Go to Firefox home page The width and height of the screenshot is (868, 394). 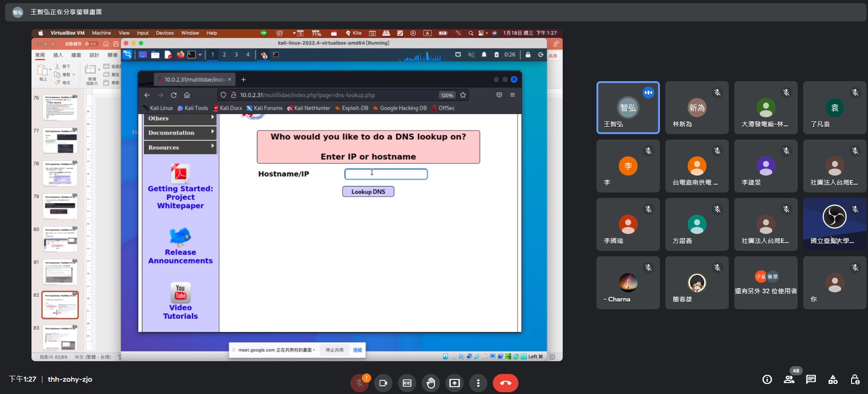point(187,95)
